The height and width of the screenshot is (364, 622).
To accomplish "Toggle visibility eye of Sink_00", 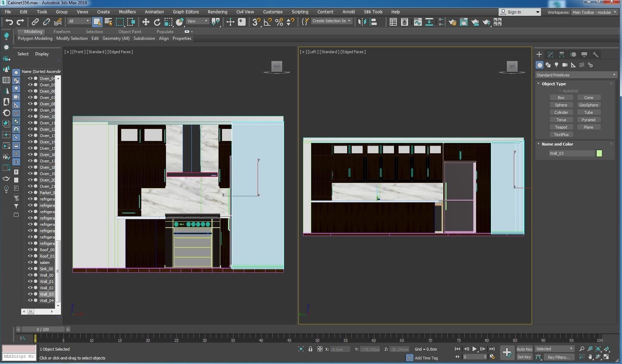I will point(30,269).
